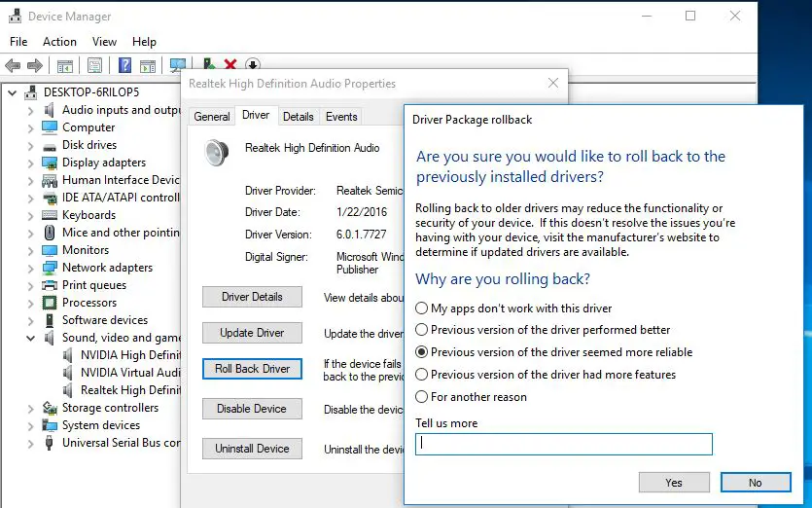Image resolution: width=812 pixels, height=508 pixels.
Task: Click the Back arrow in toolbar
Action: click(13, 66)
